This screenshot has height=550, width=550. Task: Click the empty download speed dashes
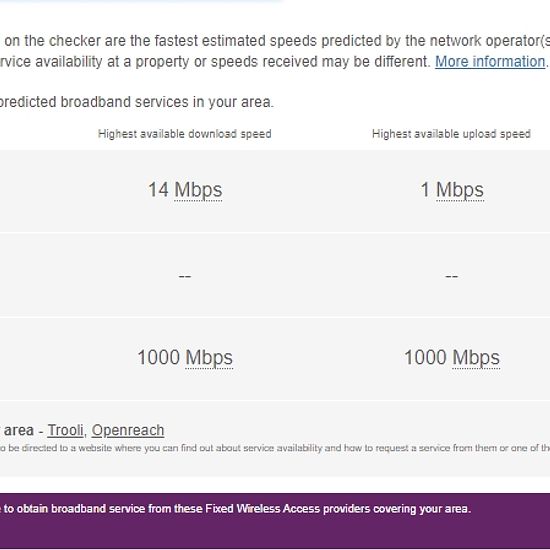185,276
